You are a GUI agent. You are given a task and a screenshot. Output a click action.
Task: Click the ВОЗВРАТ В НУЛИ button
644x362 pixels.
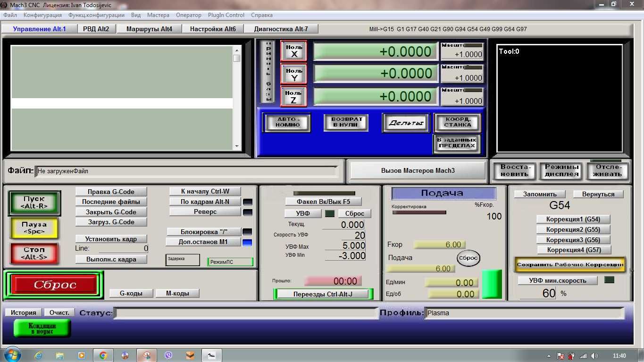[346, 123]
